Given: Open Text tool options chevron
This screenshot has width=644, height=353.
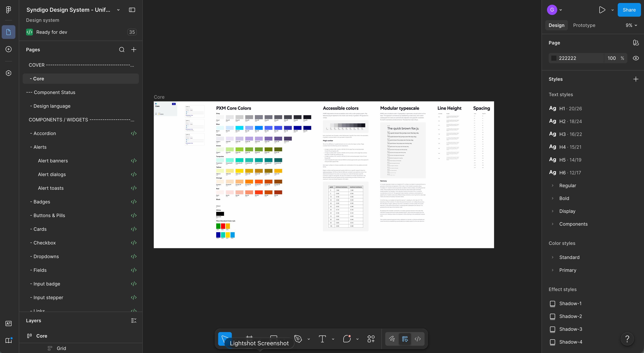Looking at the screenshot, I should [x=333, y=339].
